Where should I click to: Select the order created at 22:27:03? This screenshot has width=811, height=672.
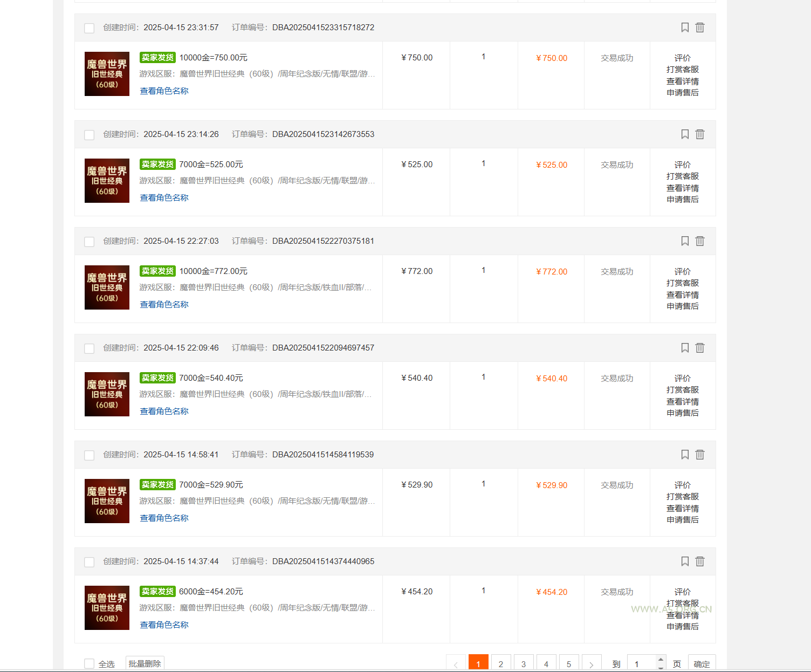(x=90, y=242)
